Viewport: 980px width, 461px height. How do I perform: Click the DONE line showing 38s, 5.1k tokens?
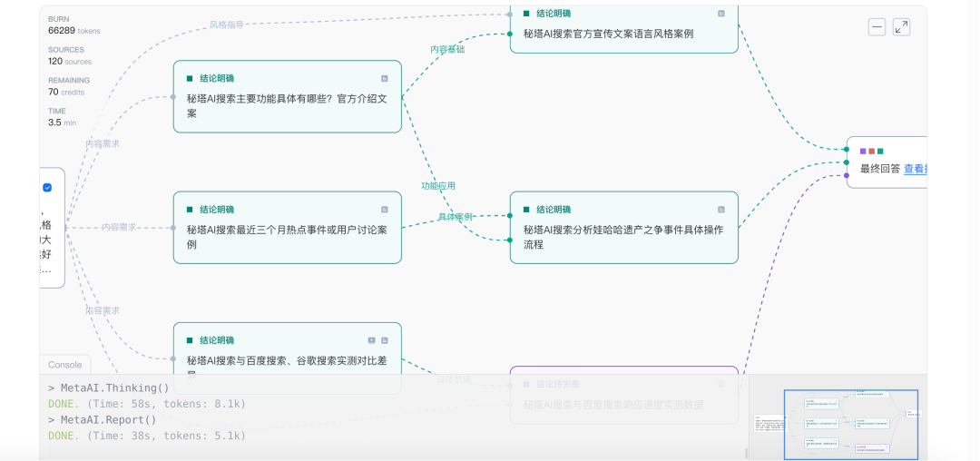pyautogui.click(x=147, y=436)
